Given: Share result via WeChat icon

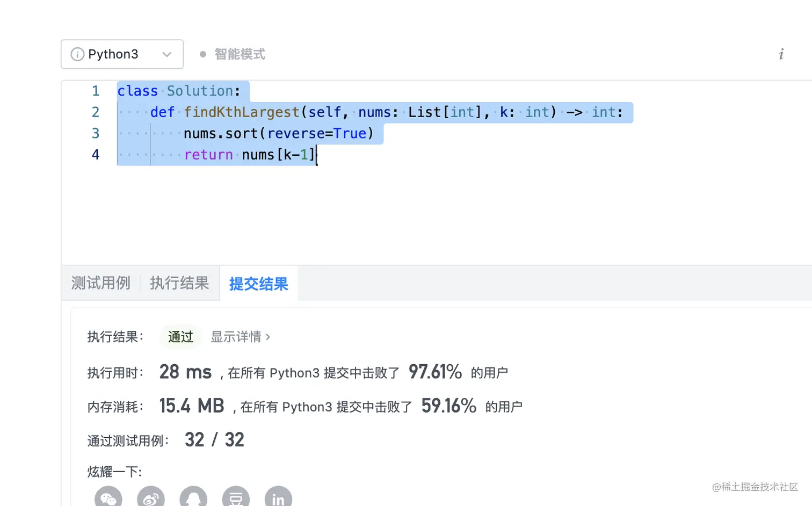Looking at the screenshot, I should pos(108,498).
